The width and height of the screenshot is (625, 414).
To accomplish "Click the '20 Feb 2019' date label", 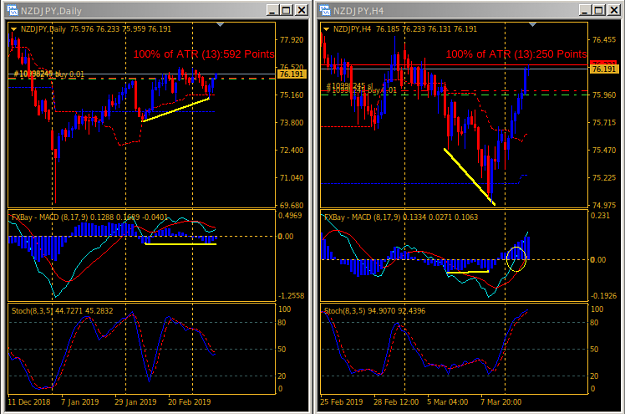I will pyautogui.click(x=189, y=402).
